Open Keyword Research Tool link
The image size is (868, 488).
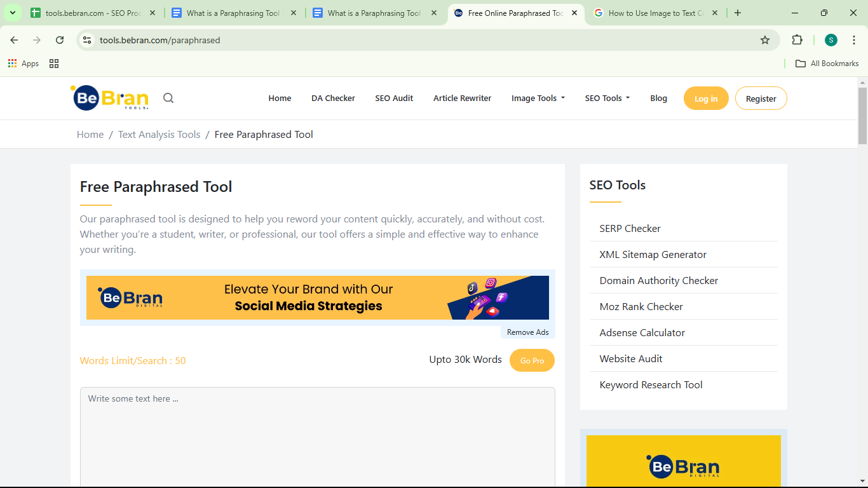tap(651, 384)
